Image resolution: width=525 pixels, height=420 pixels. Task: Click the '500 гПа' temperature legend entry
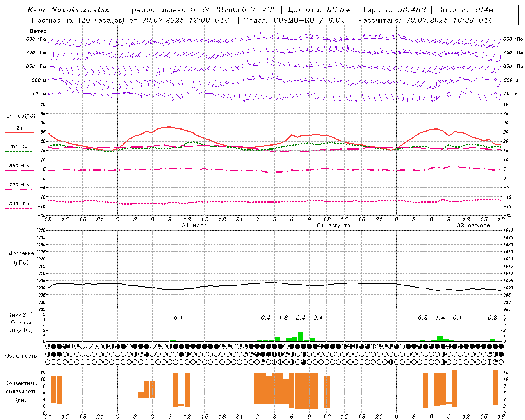point(19,204)
